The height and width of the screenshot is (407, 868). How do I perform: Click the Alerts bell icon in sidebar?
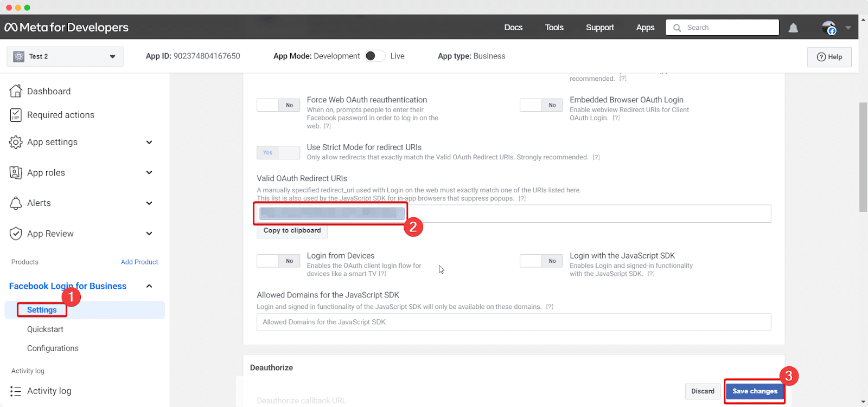click(16, 203)
